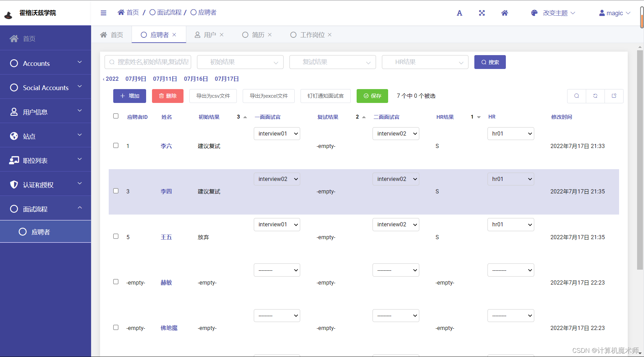Expand the Social Accounts sidebar menu
644x357 pixels.
(x=45, y=87)
